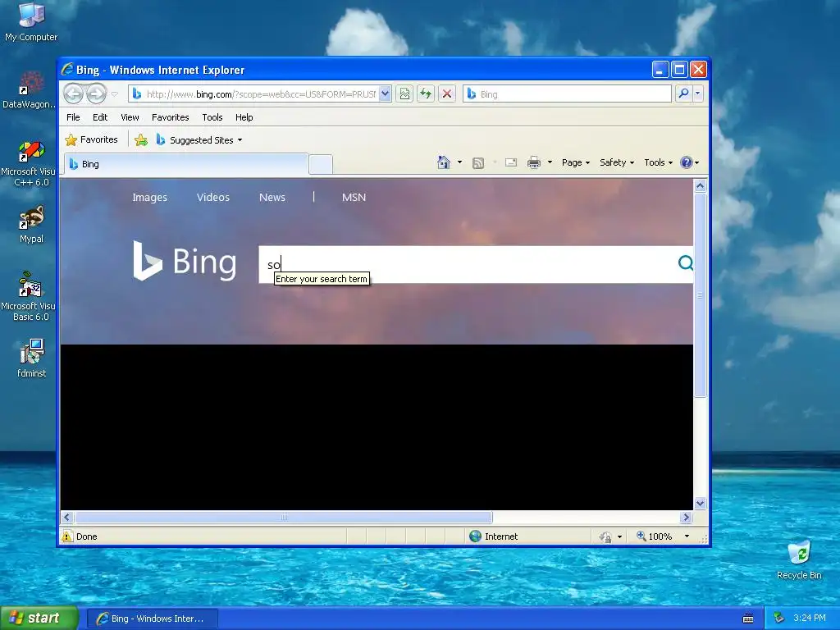840x630 pixels.
Task: Select the fdminst desktop icon
Action: pyautogui.click(x=32, y=358)
